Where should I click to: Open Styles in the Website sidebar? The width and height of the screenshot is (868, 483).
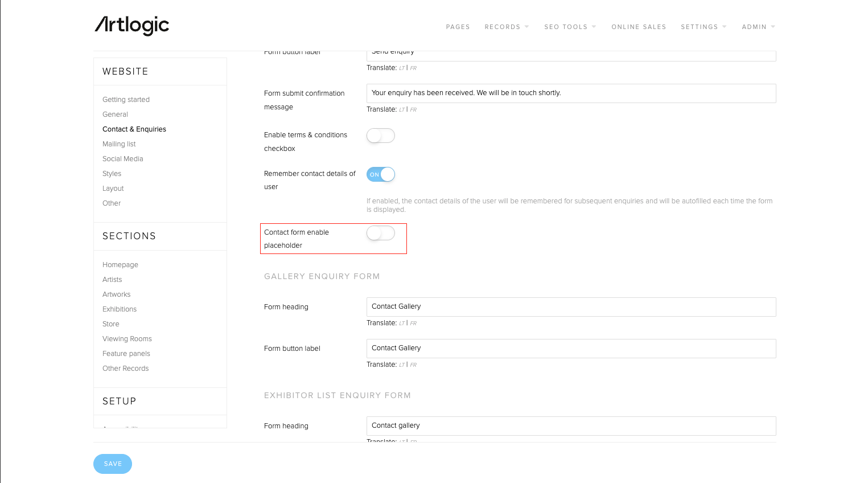tap(112, 174)
